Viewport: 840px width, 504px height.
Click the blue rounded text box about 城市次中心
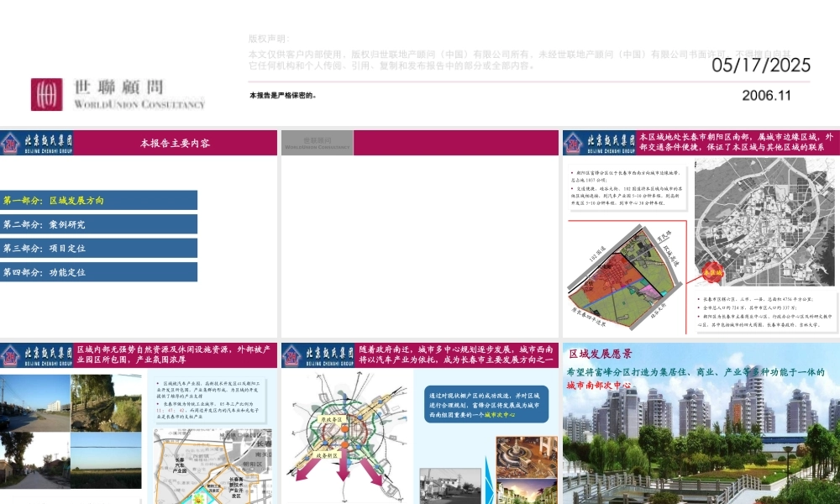click(x=486, y=404)
